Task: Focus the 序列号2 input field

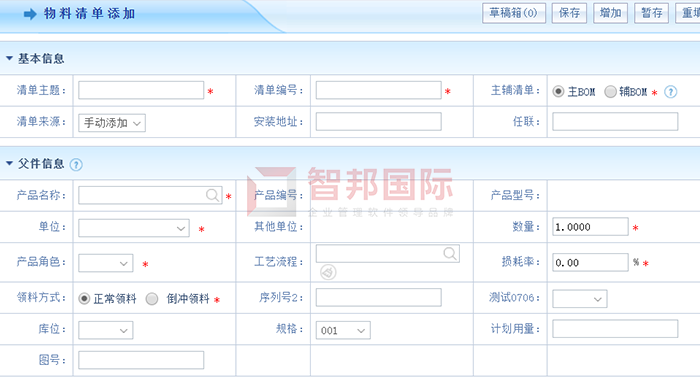Action: 379,297
